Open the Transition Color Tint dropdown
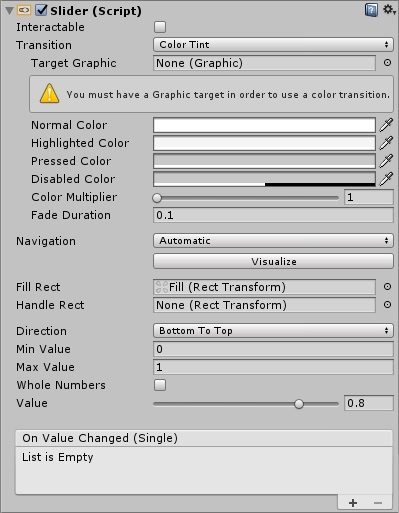 (273, 45)
